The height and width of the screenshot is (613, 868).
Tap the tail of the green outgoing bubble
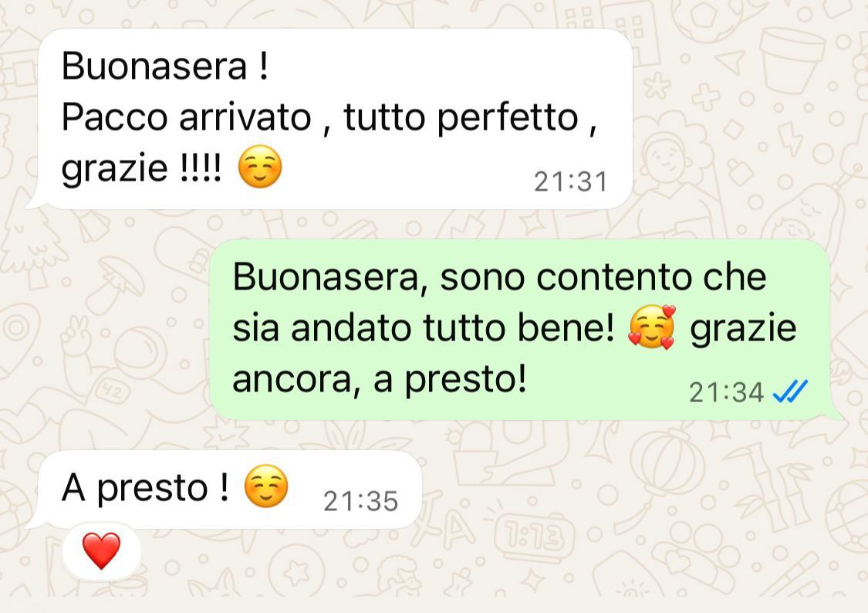835,412
